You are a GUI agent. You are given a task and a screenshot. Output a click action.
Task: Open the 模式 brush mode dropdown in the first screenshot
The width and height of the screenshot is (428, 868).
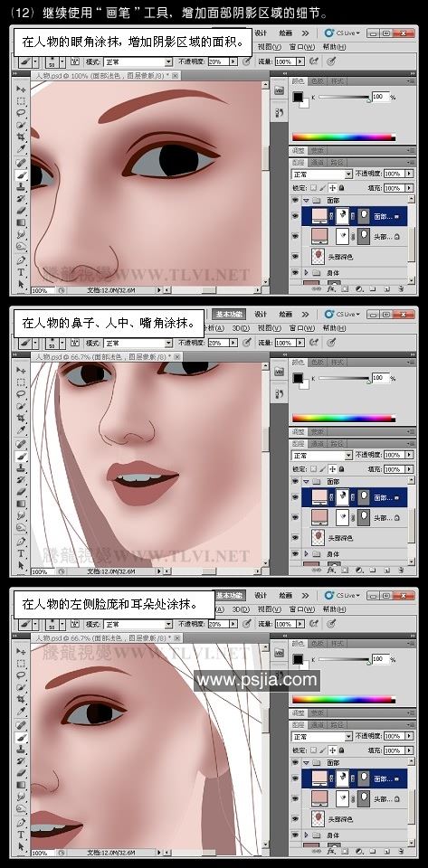(x=138, y=62)
